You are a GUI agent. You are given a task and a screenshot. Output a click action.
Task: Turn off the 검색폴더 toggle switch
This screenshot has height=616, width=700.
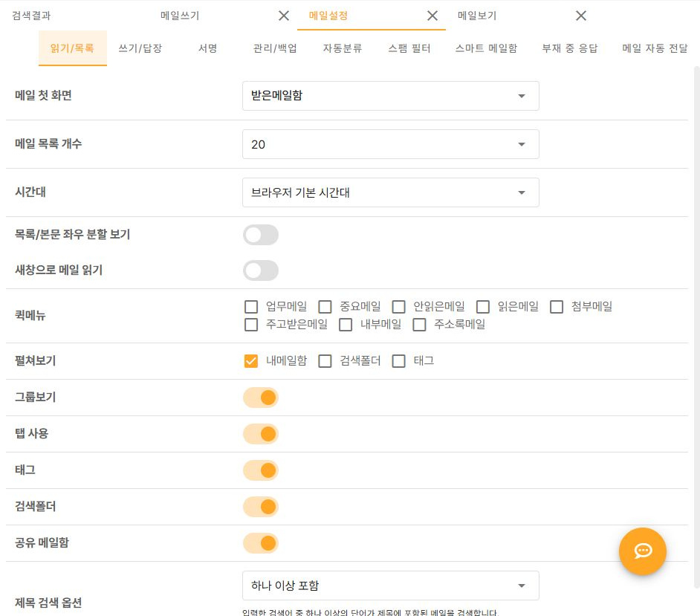pos(261,507)
